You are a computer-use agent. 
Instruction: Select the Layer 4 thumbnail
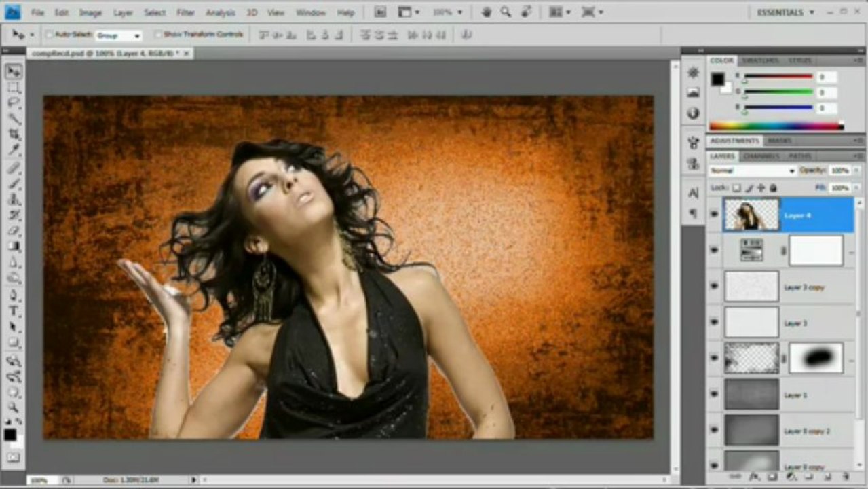(x=751, y=215)
